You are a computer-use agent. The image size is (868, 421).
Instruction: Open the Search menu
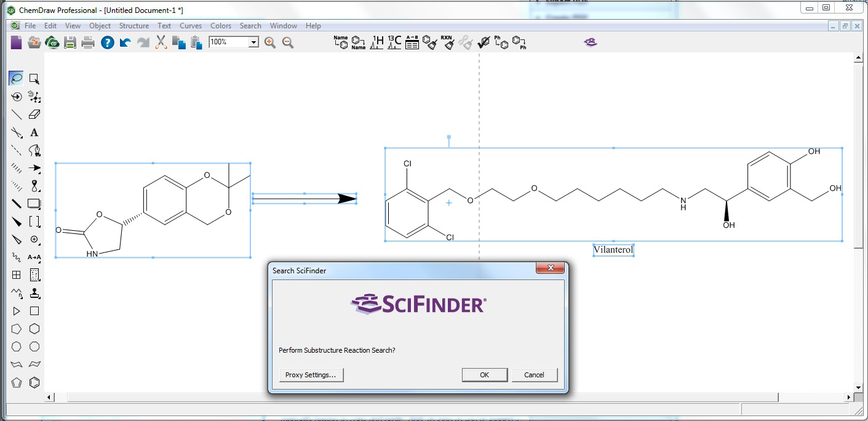click(250, 26)
